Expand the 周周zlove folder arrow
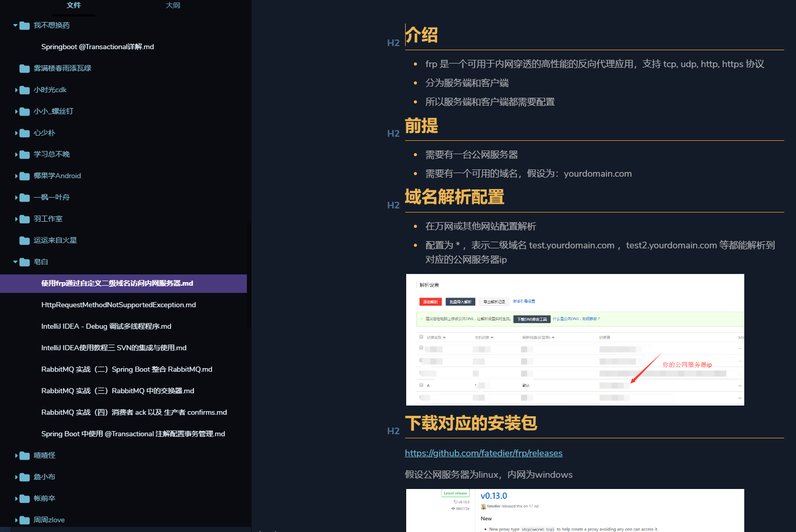796x532 pixels. pos(16,520)
